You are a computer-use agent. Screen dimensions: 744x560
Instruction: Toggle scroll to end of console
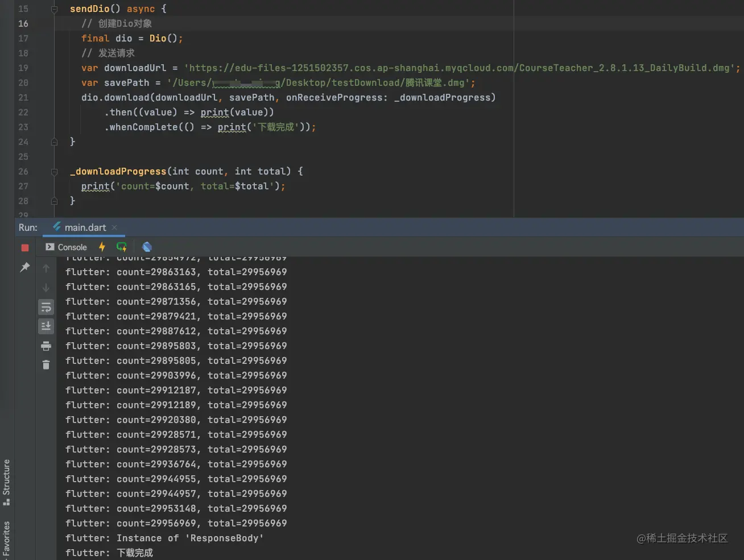pos(46,326)
